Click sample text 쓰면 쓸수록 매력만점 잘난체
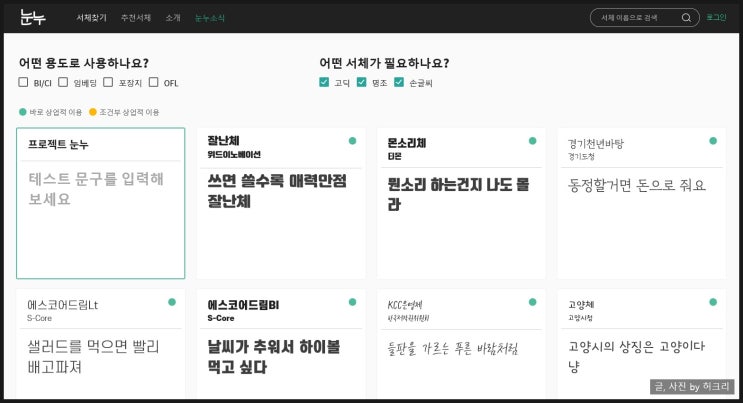Image resolution: width=743 pixels, height=403 pixels. (x=277, y=191)
